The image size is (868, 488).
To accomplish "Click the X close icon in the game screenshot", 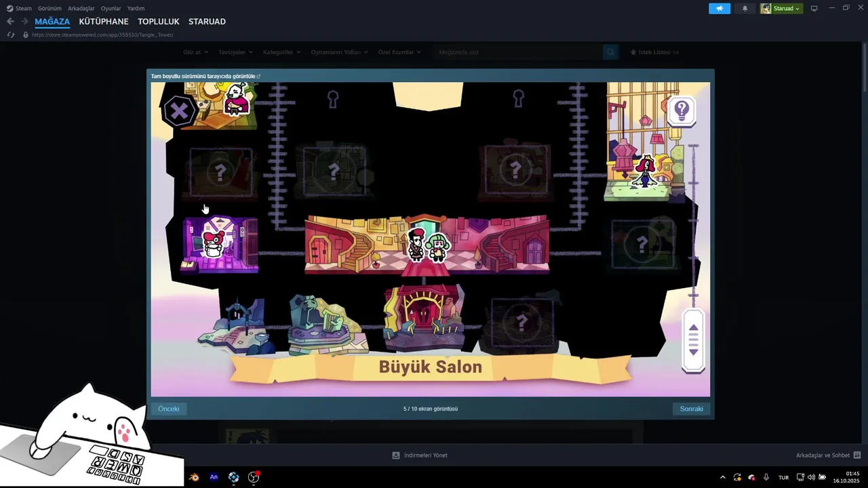I will pos(179,111).
